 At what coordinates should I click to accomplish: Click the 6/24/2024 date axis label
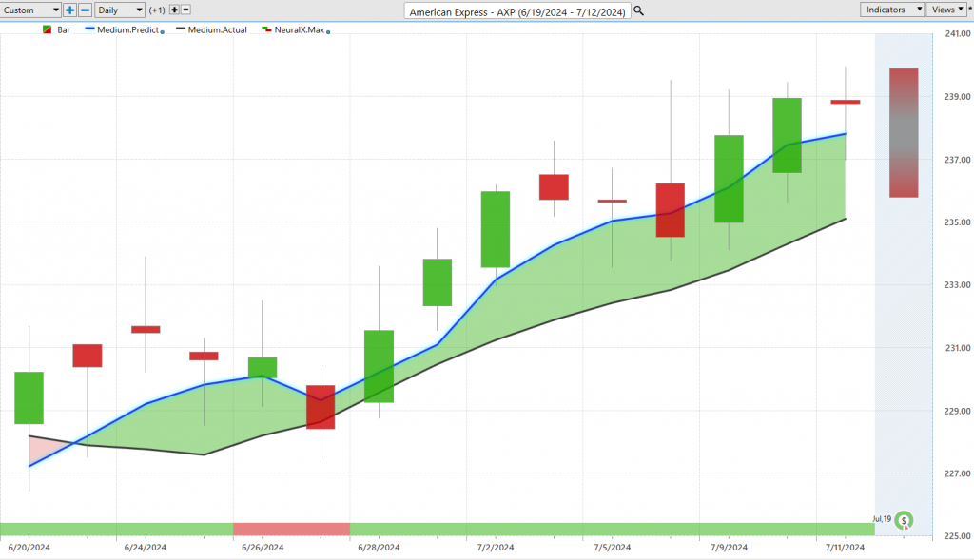click(146, 548)
